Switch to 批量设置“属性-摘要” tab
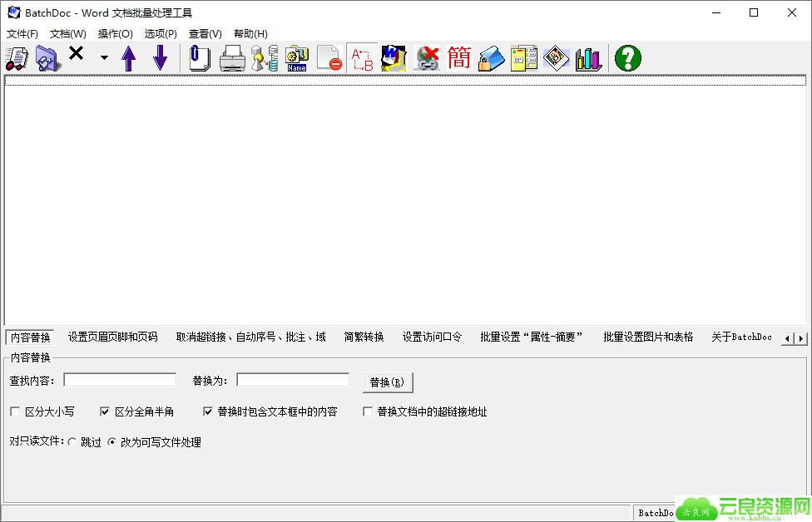The width and height of the screenshot is (812, 522). coord(532,337)
